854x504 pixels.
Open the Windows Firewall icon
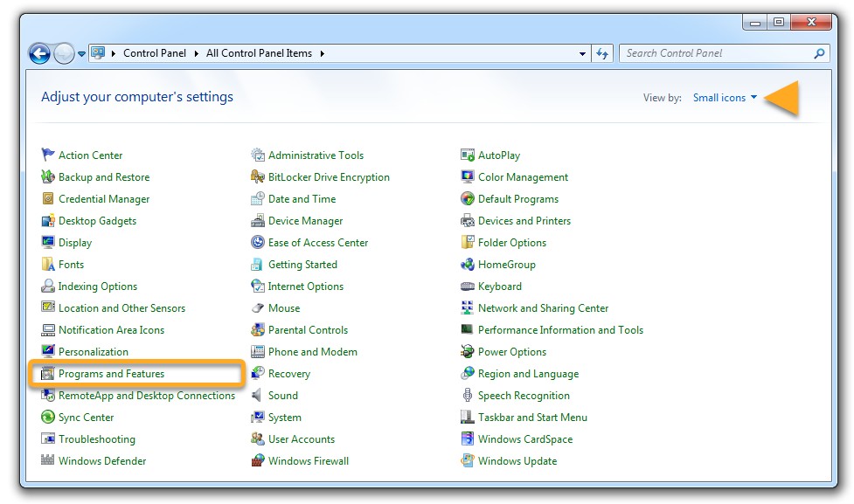coord(258,461)
